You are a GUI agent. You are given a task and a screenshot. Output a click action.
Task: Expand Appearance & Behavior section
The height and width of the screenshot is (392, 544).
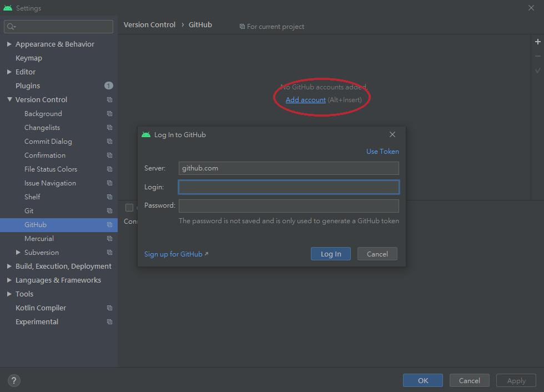[9, 44]
